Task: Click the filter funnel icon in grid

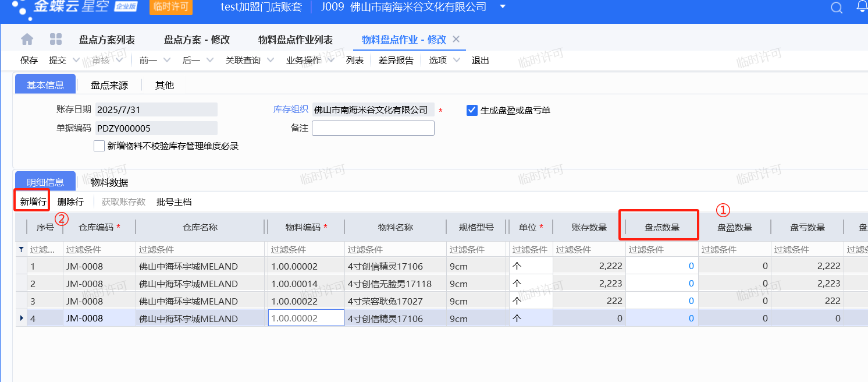Action: point(22,249)
